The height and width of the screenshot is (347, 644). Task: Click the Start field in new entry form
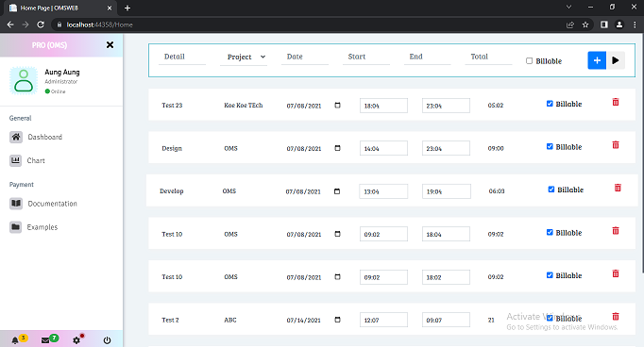[366, 57]
